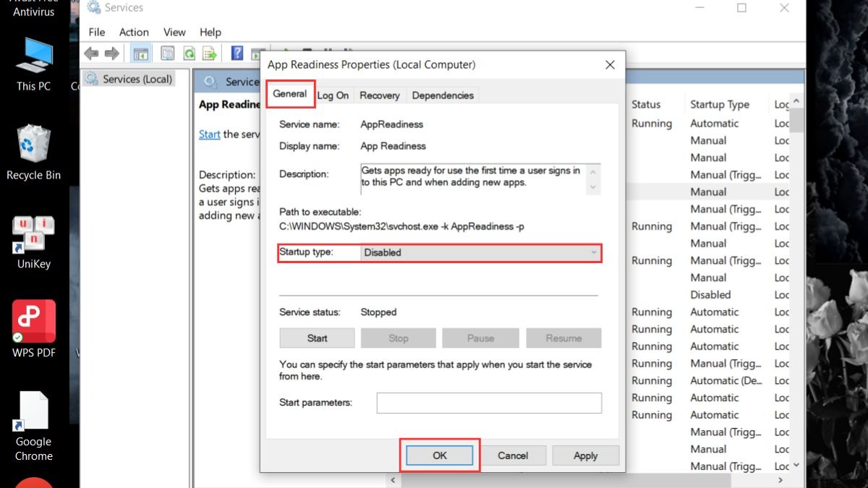Open This PC desktop icon
868x488 pixels.
click(x=34, y=64)
